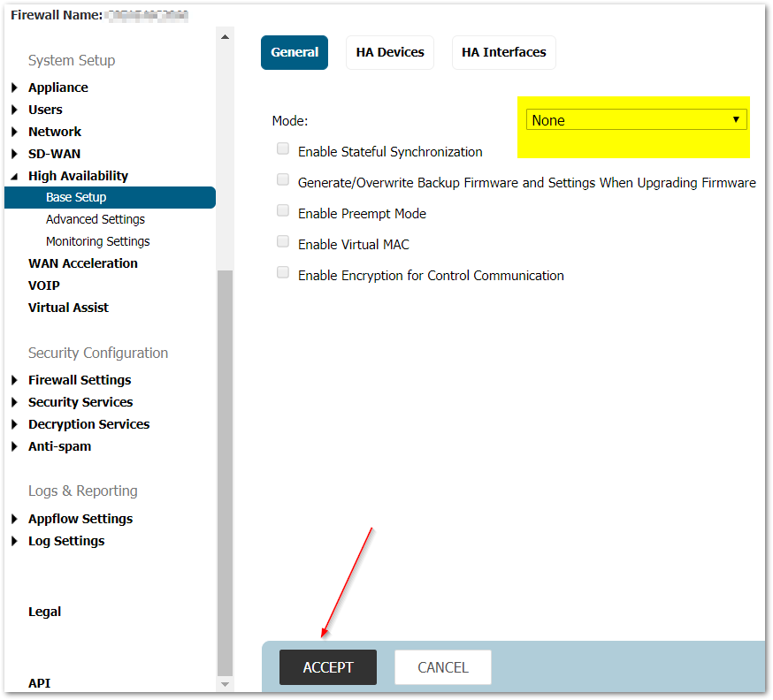This screenshot has width=773, height=700.
Task: Expand the Network menu arrow
Action: 14,132
